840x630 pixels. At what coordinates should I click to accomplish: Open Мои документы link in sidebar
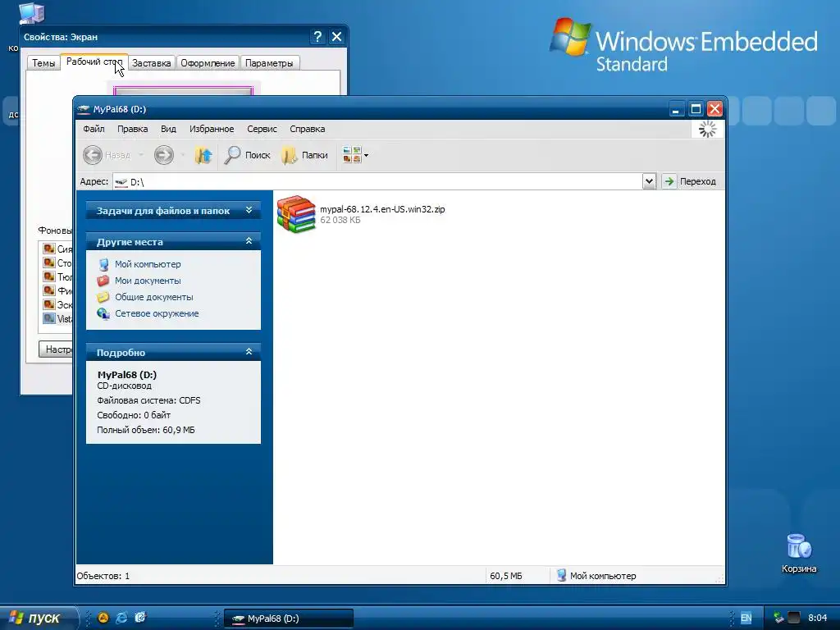pos(148,281)
